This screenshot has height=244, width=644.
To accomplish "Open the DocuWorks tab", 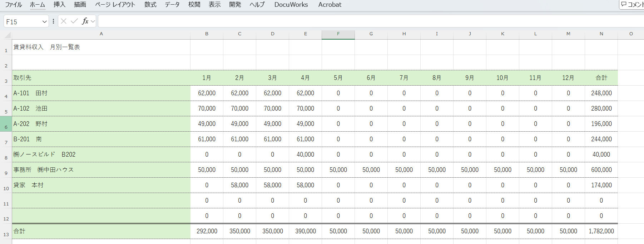I will point(291,5).
